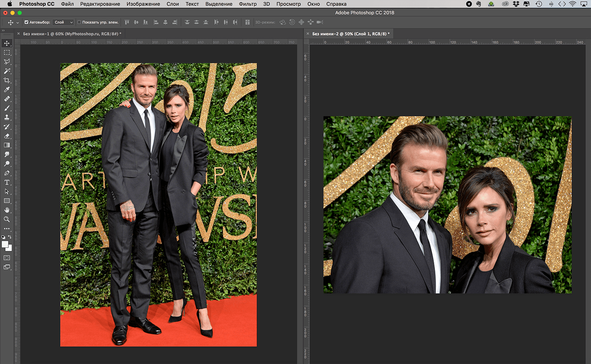Select the Horizontal Type tool
The width and height of the screenshot is (591, 364).
pos(7,182)
